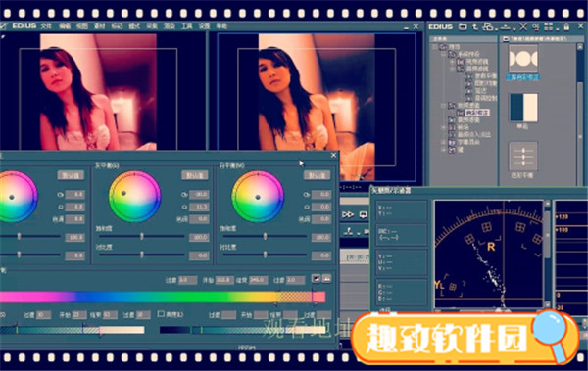Click the gray balance saturation slider handle
588x371 pixels.
coord(142,236)
